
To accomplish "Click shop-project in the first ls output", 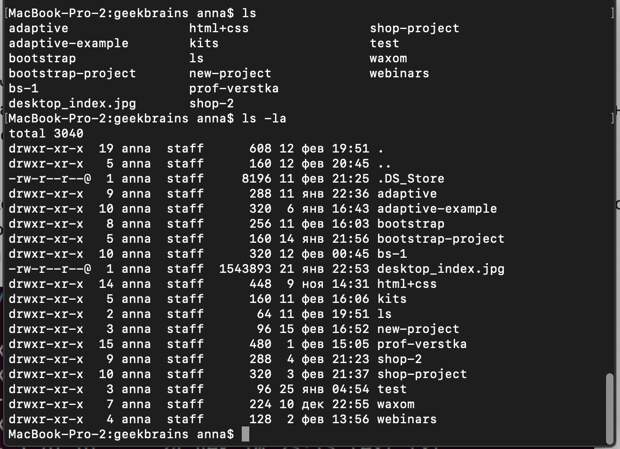I will (x=414, y=28).
